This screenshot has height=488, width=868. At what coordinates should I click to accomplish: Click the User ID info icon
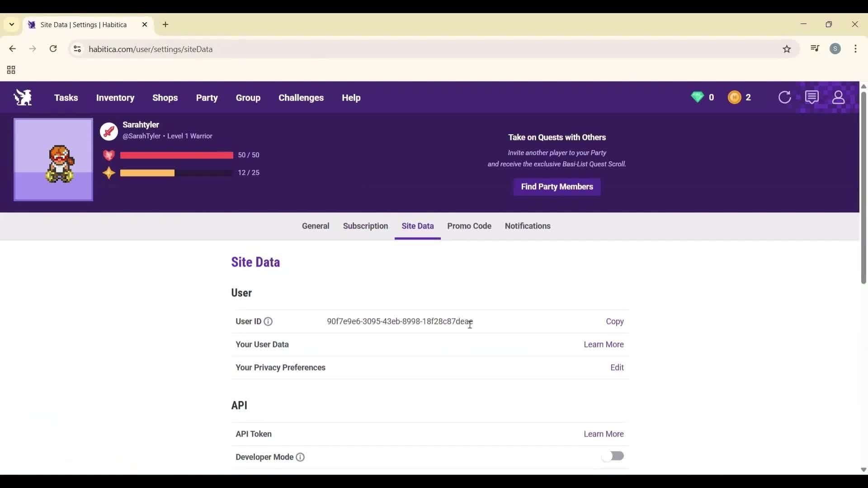point(268,322)
